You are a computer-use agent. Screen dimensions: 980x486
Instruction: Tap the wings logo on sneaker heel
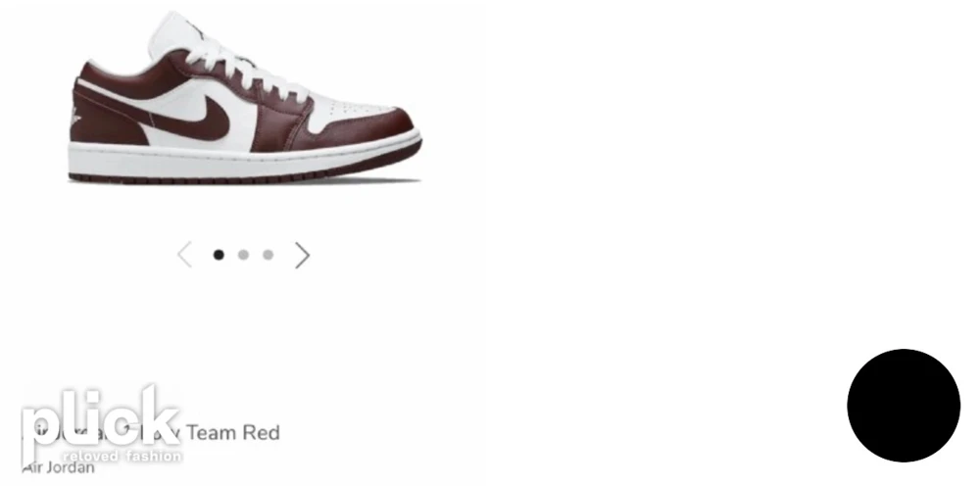pos(75,117)
